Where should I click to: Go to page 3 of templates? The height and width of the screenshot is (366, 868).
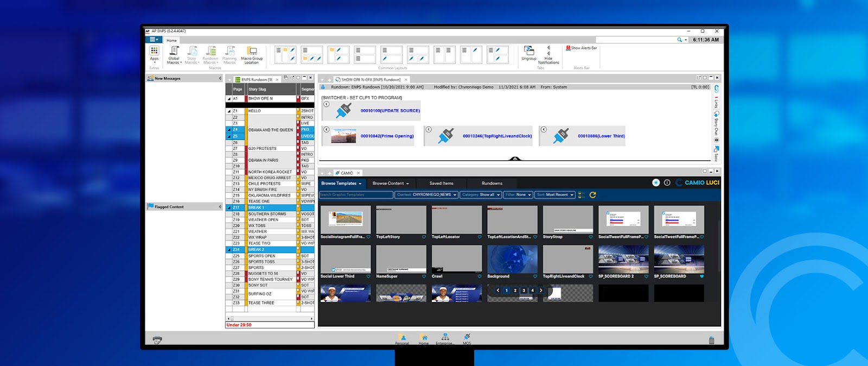(524, 291)
